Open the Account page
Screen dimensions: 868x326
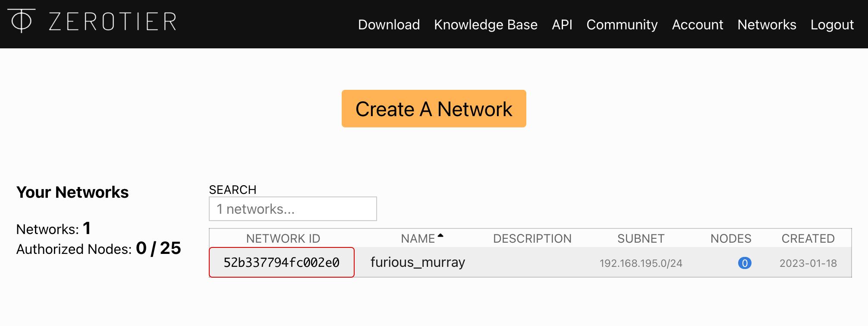click(x=697, y=25)
